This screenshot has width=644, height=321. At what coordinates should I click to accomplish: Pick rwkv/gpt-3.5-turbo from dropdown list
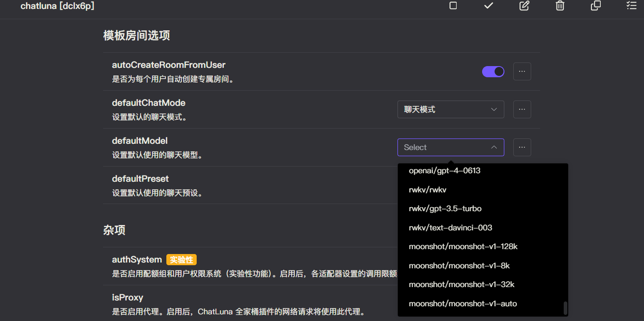(445, 208)
